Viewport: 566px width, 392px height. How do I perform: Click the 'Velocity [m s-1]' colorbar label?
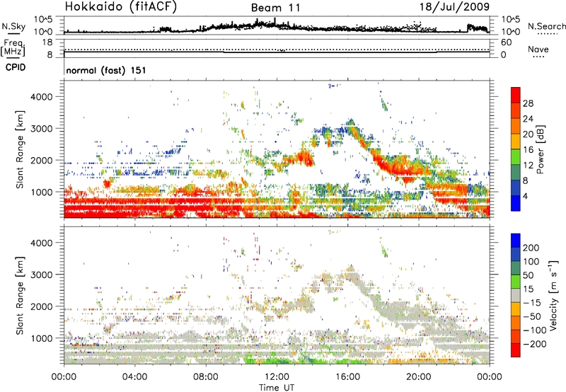coord(553,295)
